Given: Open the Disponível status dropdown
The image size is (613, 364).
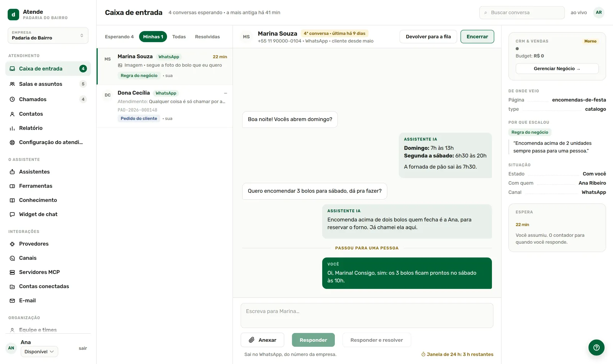Looking at the screenshot, I should 39,352.
